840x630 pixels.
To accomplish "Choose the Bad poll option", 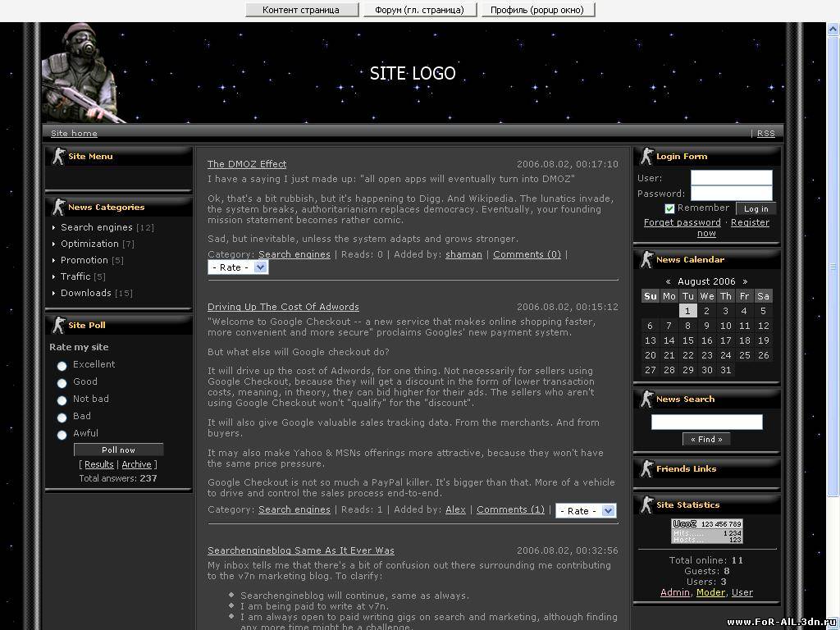I will tap(62, 418).
